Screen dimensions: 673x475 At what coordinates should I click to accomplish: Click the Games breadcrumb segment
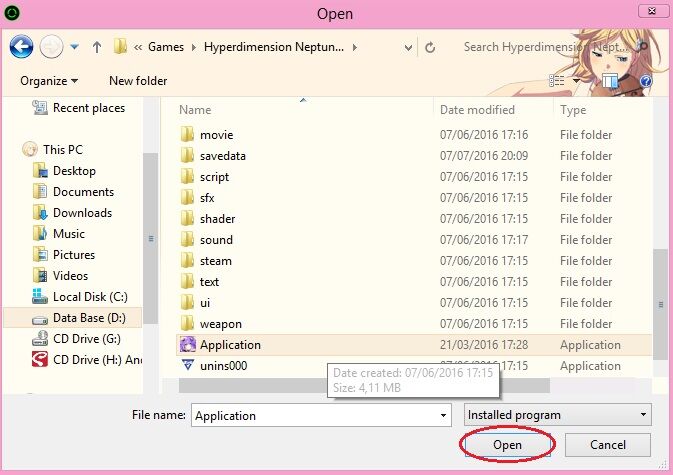(x=166, y=47)
